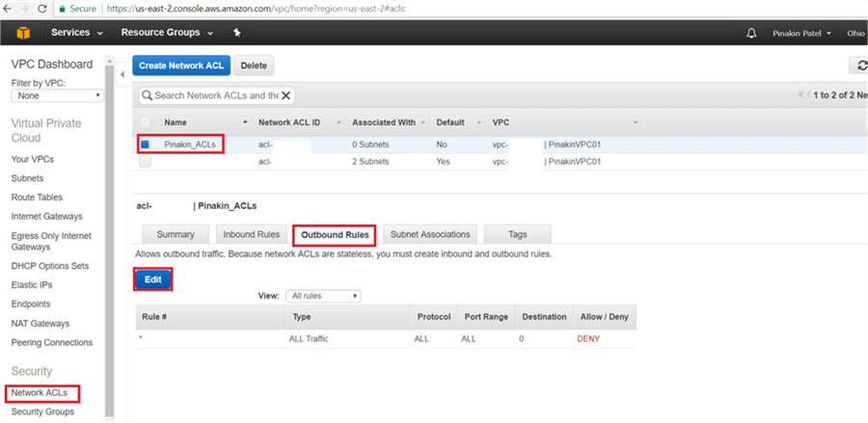Open Your VPCs in sidebar
The height and width of the screenshot is (423, 868).
[33, 159]
